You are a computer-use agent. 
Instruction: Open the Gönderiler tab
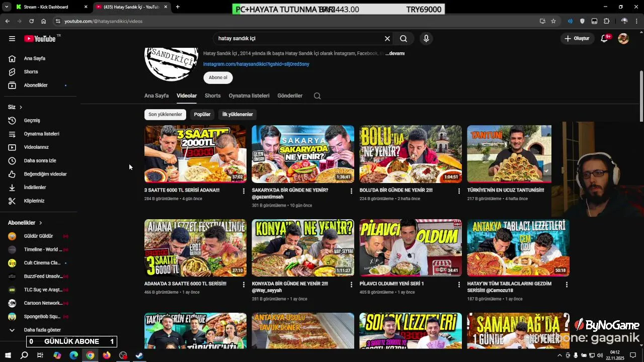290,96
